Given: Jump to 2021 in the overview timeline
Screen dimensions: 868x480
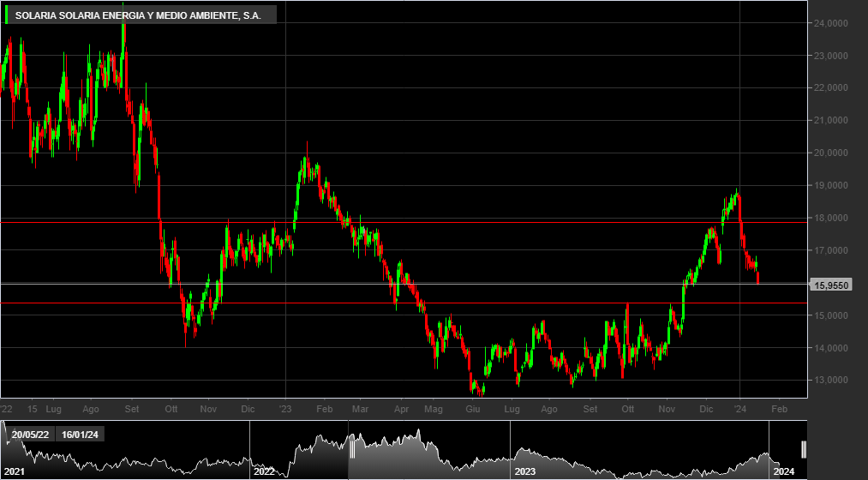Looking at the screenshot, I should click(x=15, y=471).
